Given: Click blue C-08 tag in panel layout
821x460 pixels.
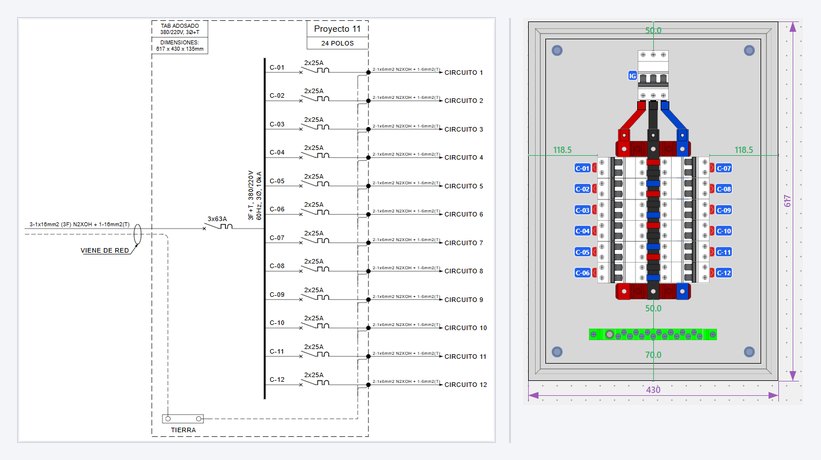Looking at the screenshot, I should click(724, 189).
